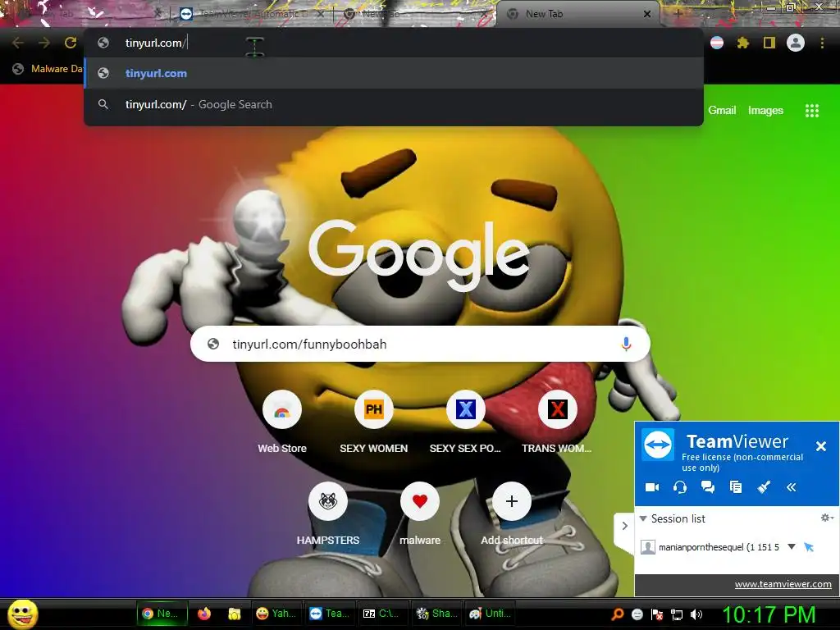Screen dimensions: 840x630
Task: Click the network tray icon
Action: (x=677, y=614)
